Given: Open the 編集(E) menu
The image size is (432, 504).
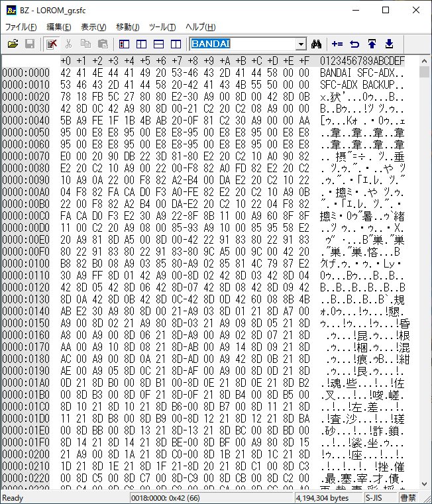Looking at the screenshot, I should 58,27.
